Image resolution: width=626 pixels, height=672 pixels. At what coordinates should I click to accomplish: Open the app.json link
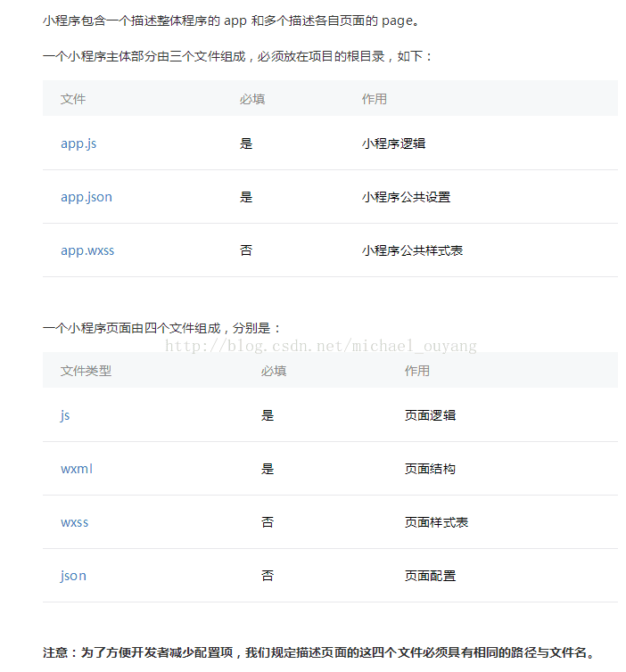[x=86, y=197]
